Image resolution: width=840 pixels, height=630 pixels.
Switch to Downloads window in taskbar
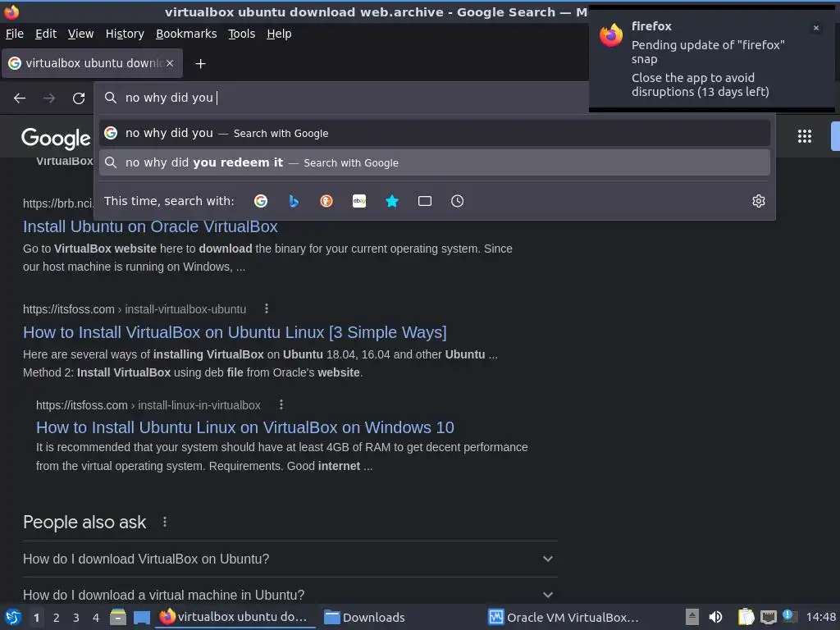(x=365, y=617)
